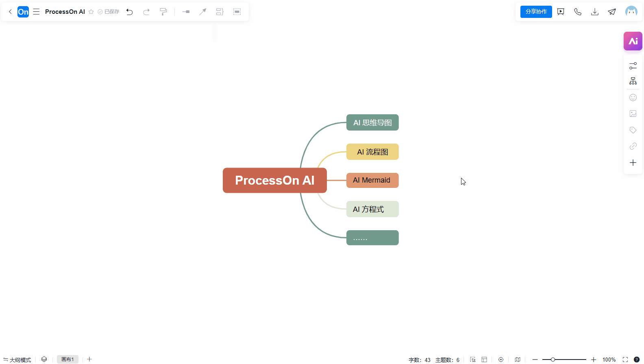Star the ProcessOn AI document as favorite
Viewport: 644px width, 364px height.
(91, 12)
